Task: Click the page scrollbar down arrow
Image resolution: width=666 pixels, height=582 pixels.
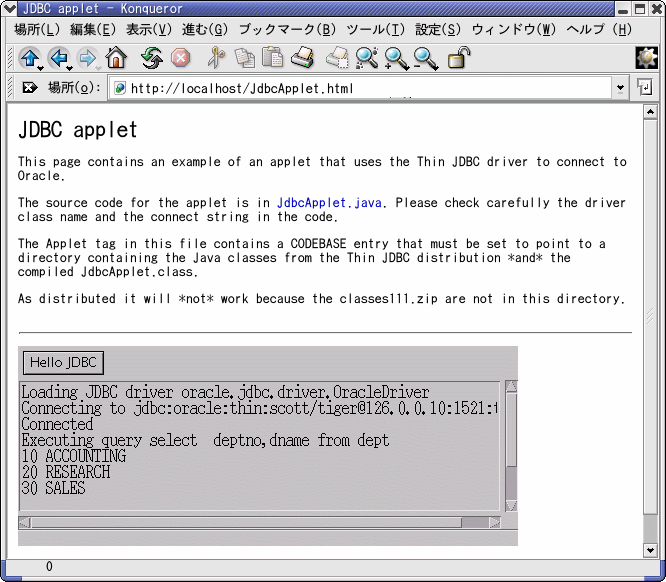Action: pos(650,551)
